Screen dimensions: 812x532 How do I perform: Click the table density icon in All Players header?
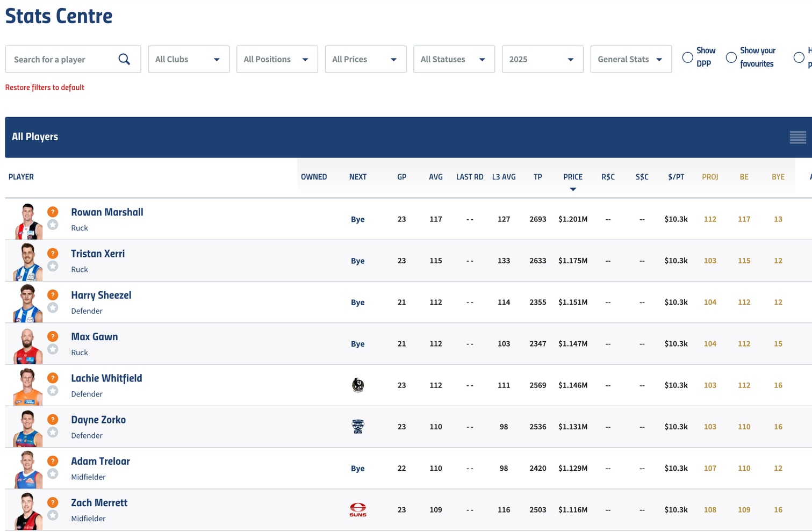797,137
